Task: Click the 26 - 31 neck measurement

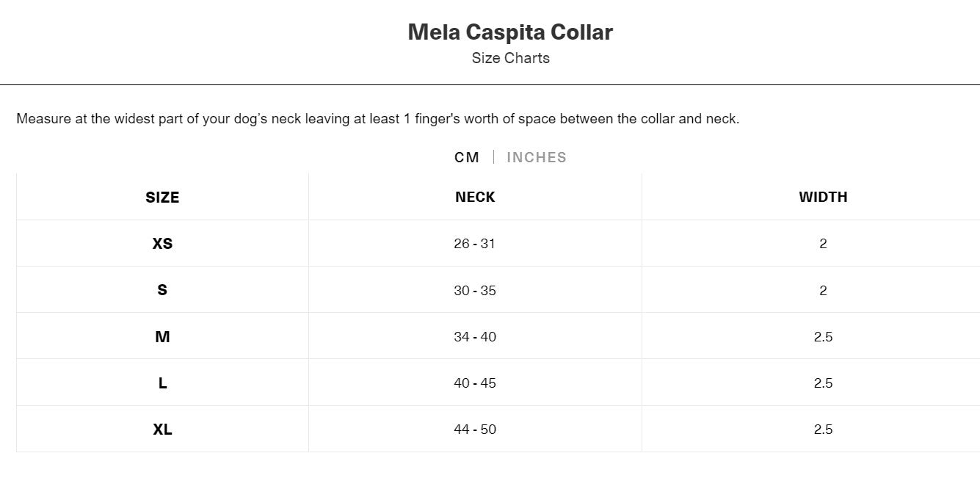Action: tap(475, 243)
